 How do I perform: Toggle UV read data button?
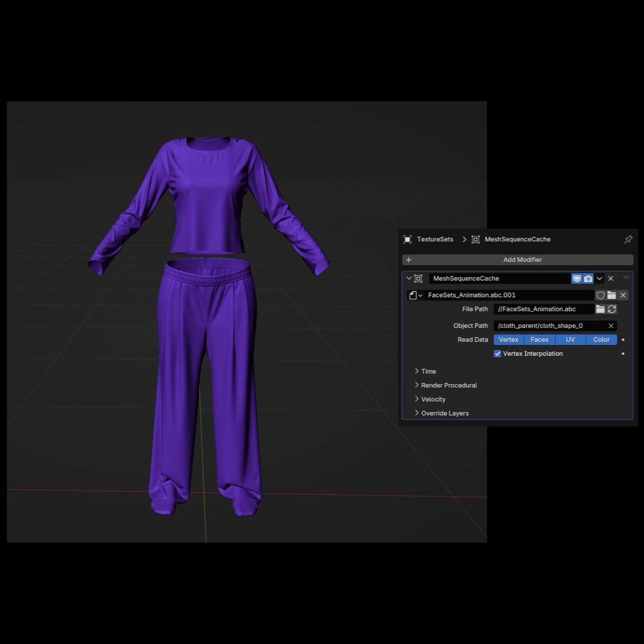click(x=570, y=340)
